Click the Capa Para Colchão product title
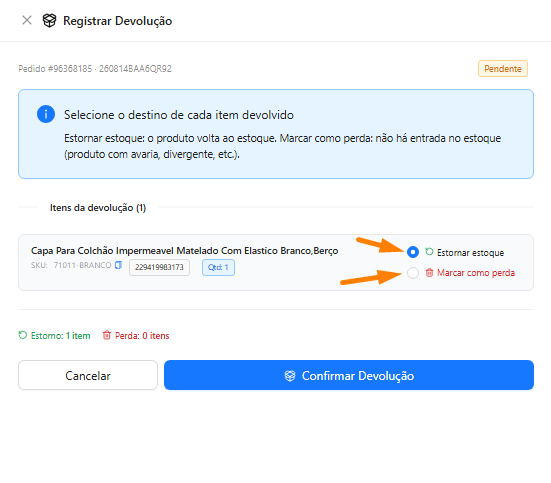Viewport: 551px width, 483px height. 184,251
